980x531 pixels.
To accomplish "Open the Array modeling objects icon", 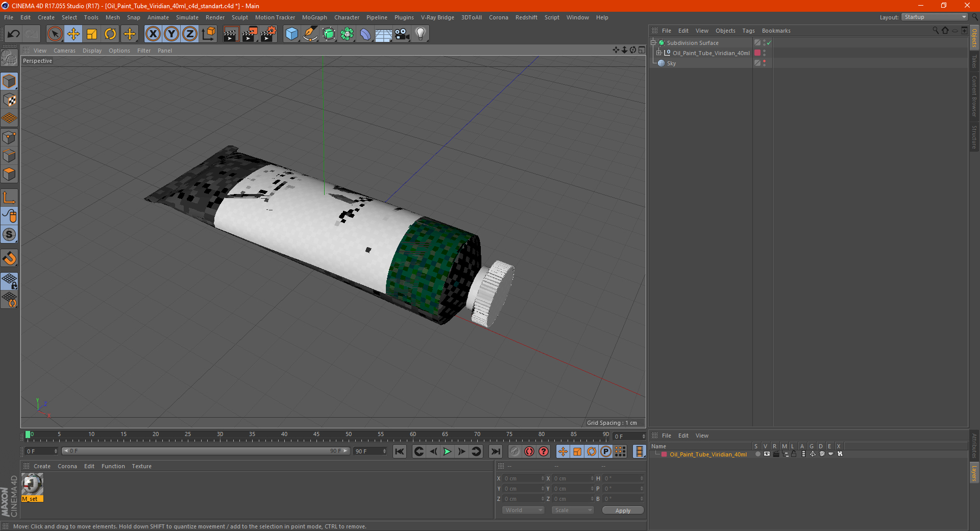I will (x=348, y=34).
